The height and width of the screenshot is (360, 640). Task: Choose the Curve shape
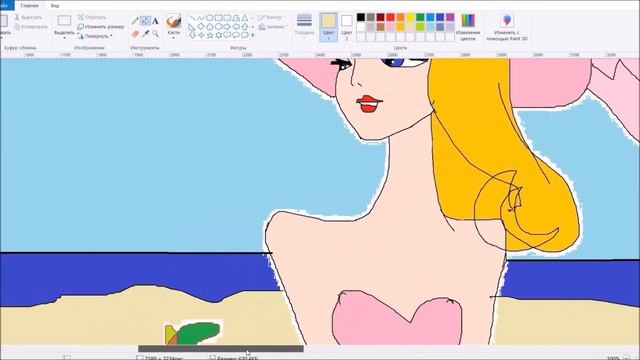tap(200, 18)
